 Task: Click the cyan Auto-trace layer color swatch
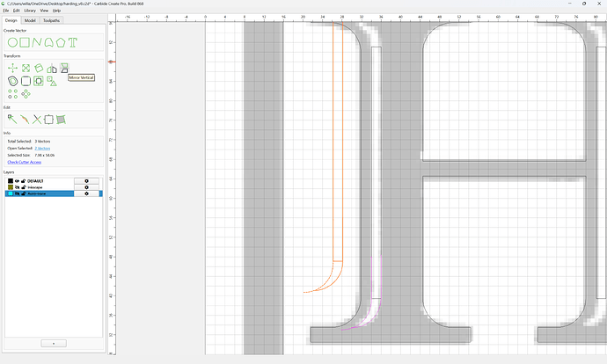click(11, 193)
